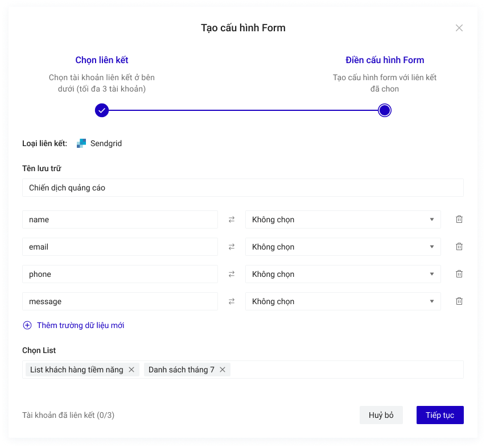Screen dimensions: 486x448
Task: Delete the message field row
Action: [459, 301]
